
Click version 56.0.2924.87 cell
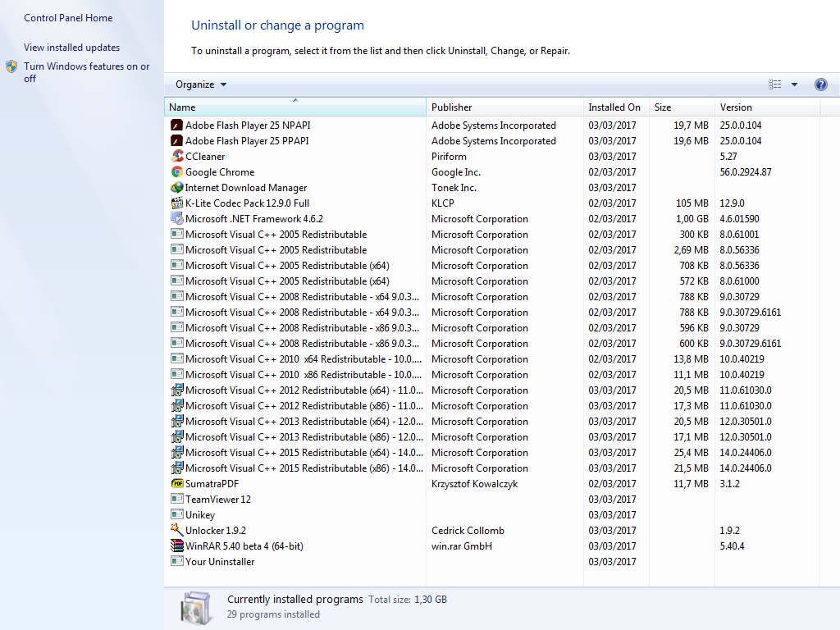click(746, 172)
